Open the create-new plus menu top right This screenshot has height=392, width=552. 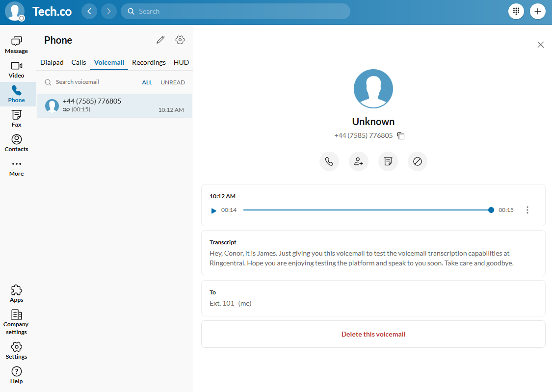point(538,11)
